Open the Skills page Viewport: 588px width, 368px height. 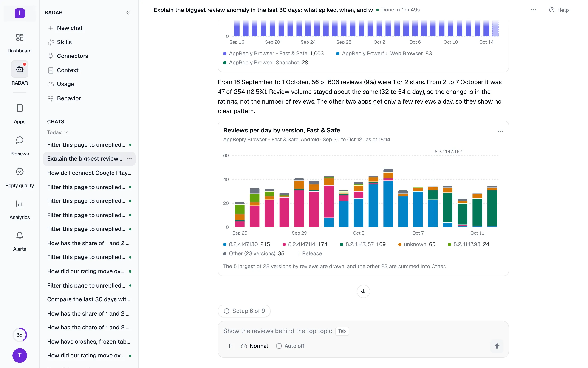pyautogui.click(x=89, y=42)
